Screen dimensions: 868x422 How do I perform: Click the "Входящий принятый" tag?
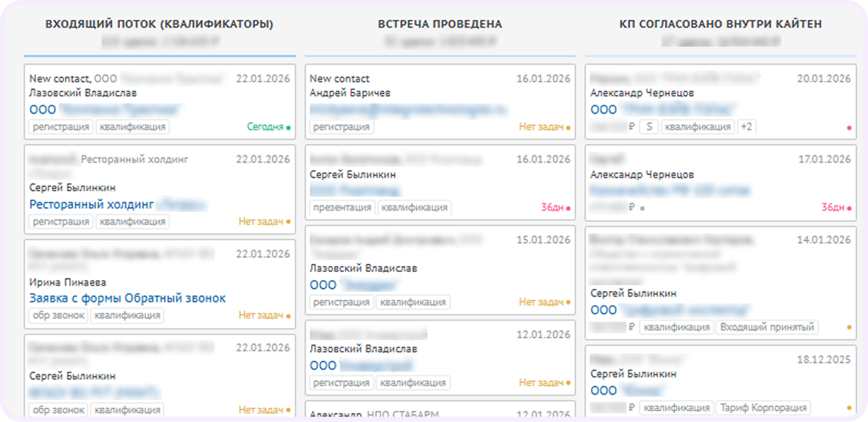[x=766, y=327]
